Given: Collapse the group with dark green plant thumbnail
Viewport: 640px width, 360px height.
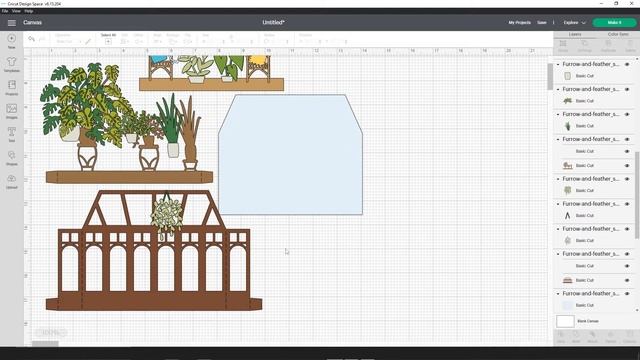Looking at the screenshot, I should pyautogui.click(x=558, y=114).
